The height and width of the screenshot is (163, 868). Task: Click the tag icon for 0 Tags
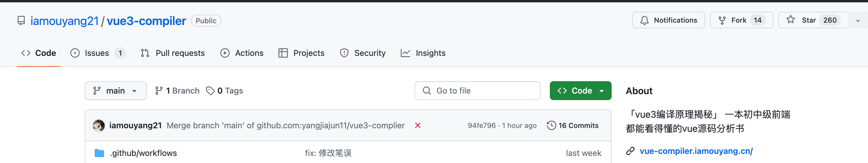[x=210, y=91]
